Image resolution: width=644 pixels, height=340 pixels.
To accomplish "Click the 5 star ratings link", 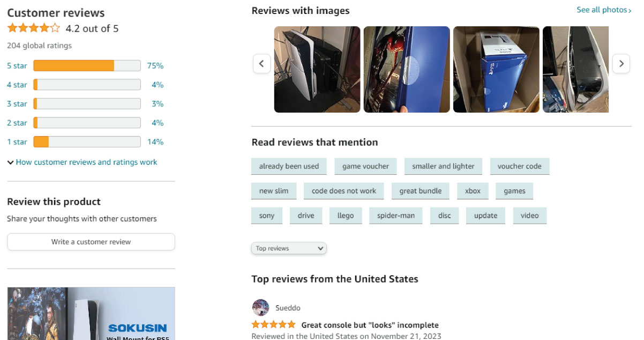I will coord(17,65).
